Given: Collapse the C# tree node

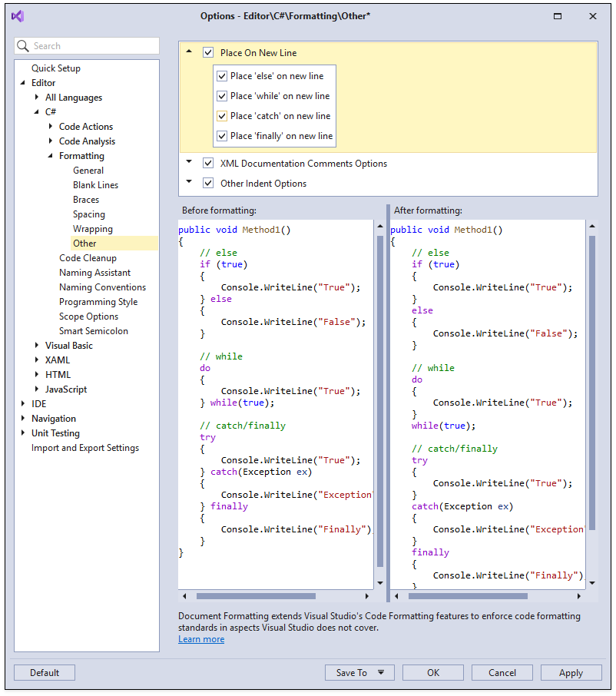Looking at the screenshot, I should pos(36,112).
